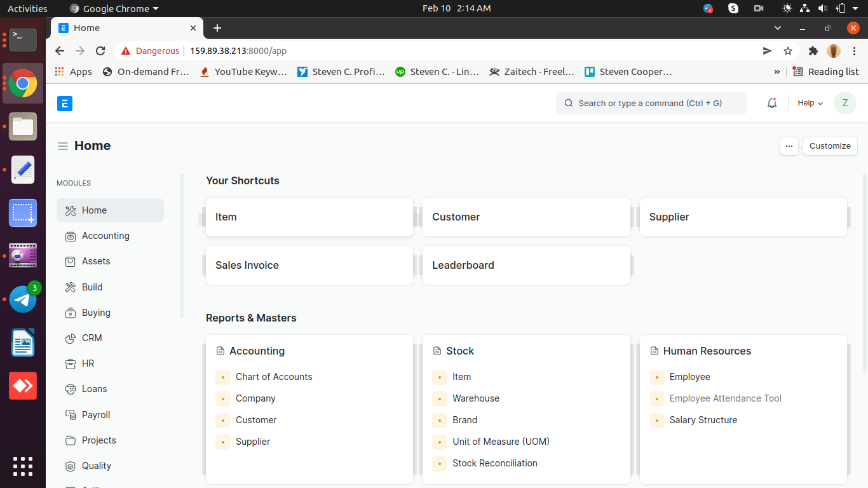
Task: Click the Customize button
Action: tap(830, 146)
